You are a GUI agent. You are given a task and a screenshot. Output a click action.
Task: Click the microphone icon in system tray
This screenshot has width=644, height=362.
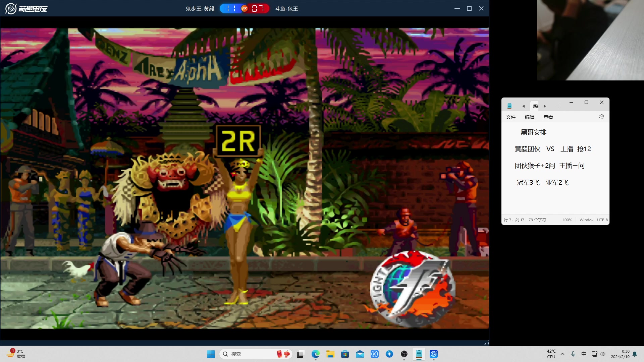pyautogui.click(x=573, y=354)
